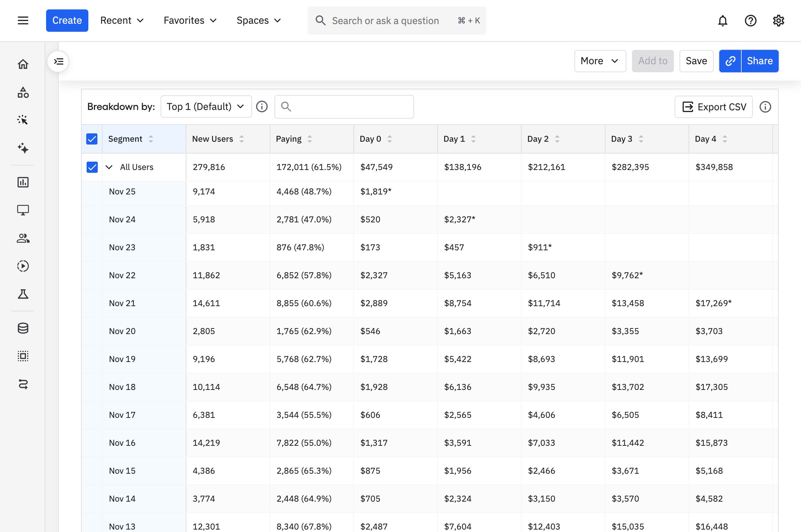
Task: Open the notifications bell icon
Action: (x=722, y=21)
